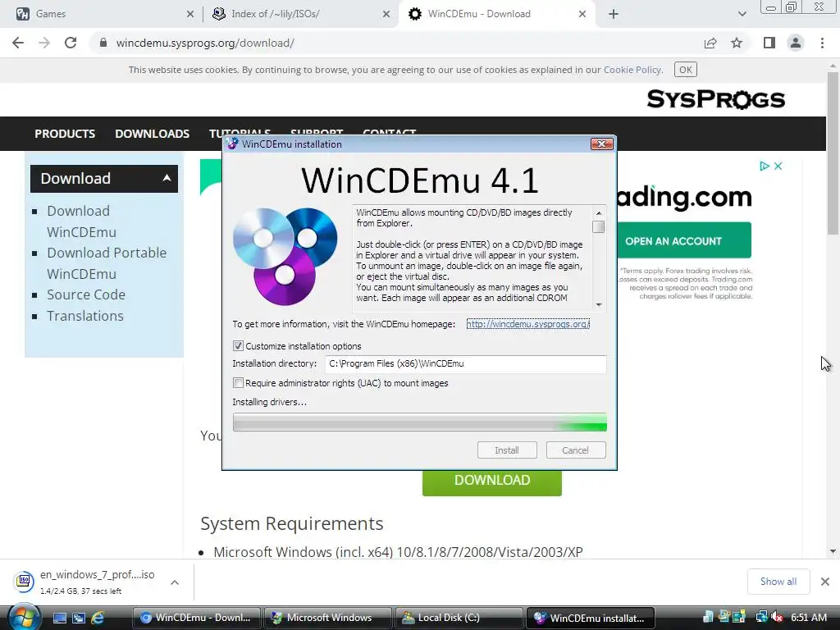
Task: Click the Chrome profile avatar icon
Action: click(x=796, y=43)
